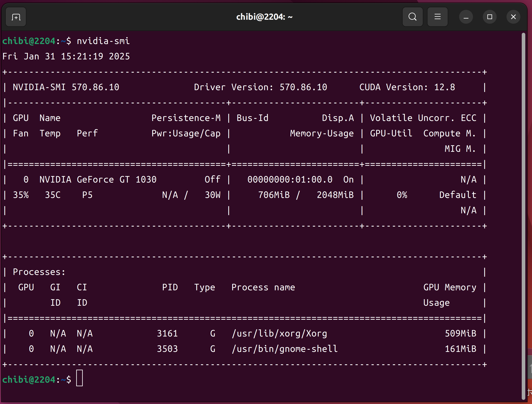Viewport: 532px width, 404px height.
Task: Click the nvidia-smi command text
Action: (103, 41)
